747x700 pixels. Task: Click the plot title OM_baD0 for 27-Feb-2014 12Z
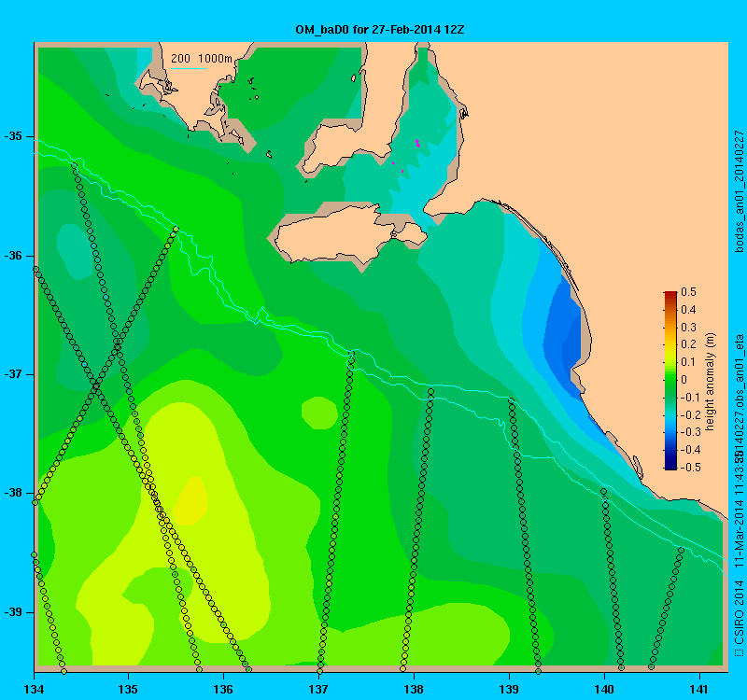(380, 30)
